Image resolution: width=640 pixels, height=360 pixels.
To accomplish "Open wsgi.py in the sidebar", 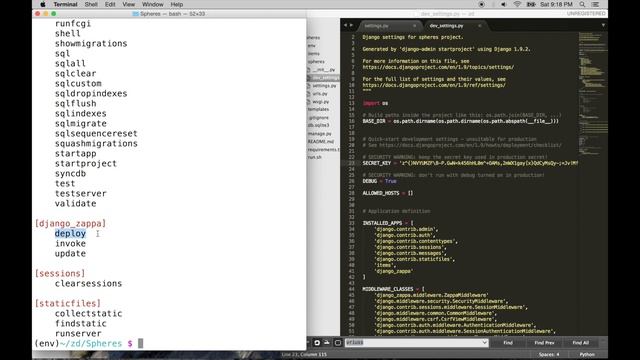I will (x=321, y=102).
